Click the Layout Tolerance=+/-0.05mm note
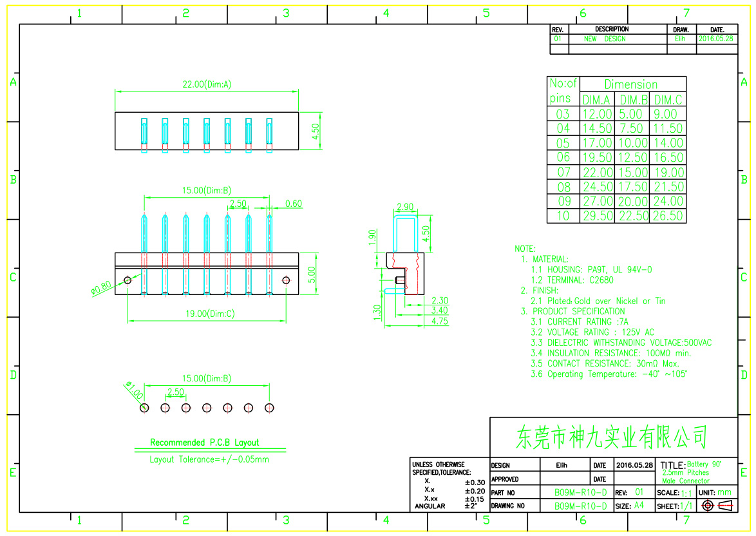The image size is (756, 536). (209, 459)
